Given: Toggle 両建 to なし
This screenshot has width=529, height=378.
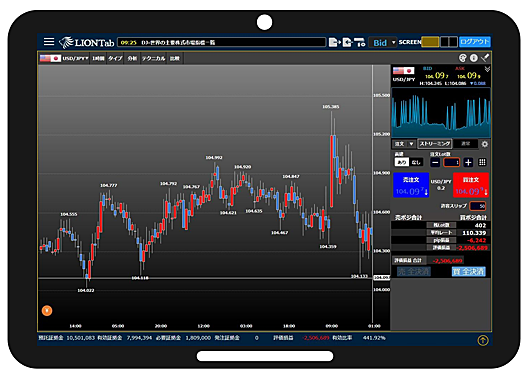Looking at the screenshot, I should point(416,162).
